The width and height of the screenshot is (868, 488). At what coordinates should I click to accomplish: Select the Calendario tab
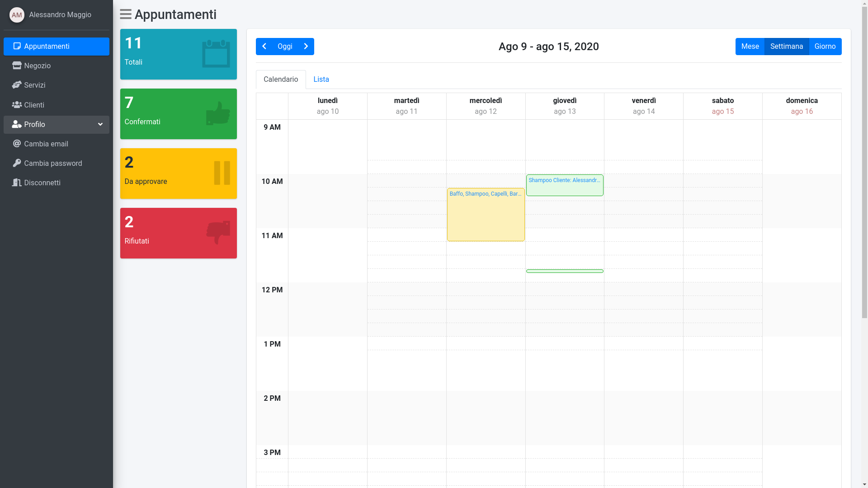pyautogui.click(x=281, y=80)
